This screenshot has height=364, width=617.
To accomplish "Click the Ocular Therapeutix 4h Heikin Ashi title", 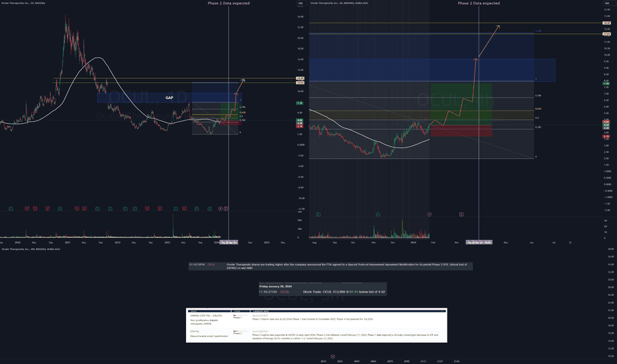I will (x=339, y=3).
